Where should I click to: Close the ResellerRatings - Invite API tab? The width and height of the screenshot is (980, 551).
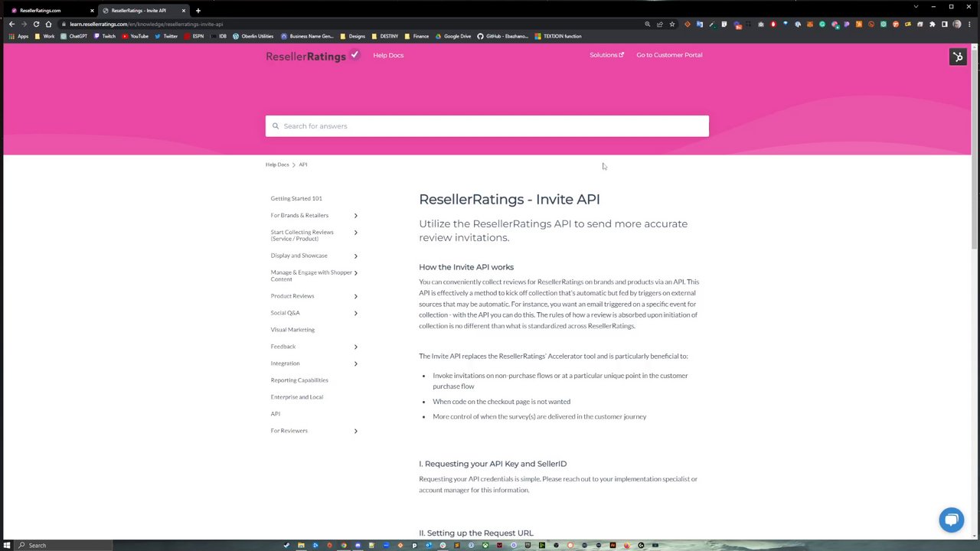point(184,11)
